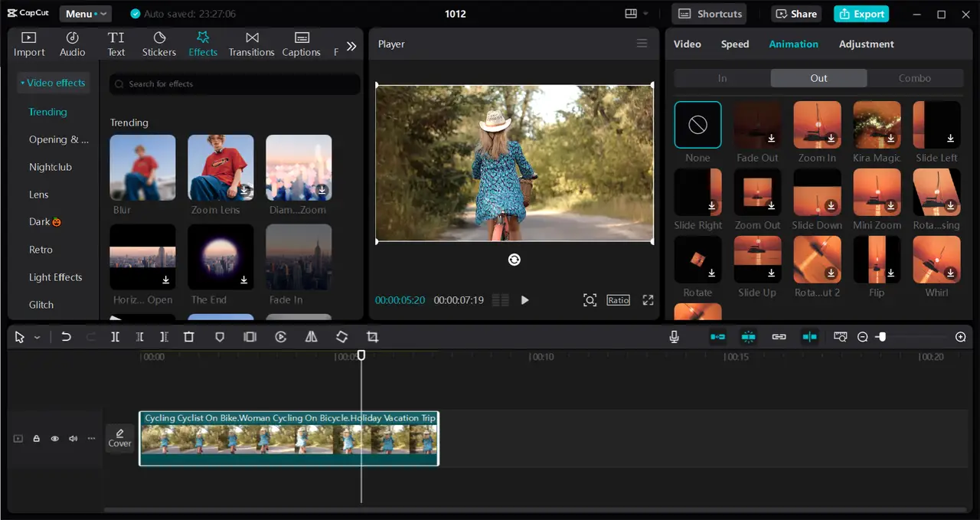980x520 pixels.
Task: Open the Shortcuts button
Action: (710, 14)
